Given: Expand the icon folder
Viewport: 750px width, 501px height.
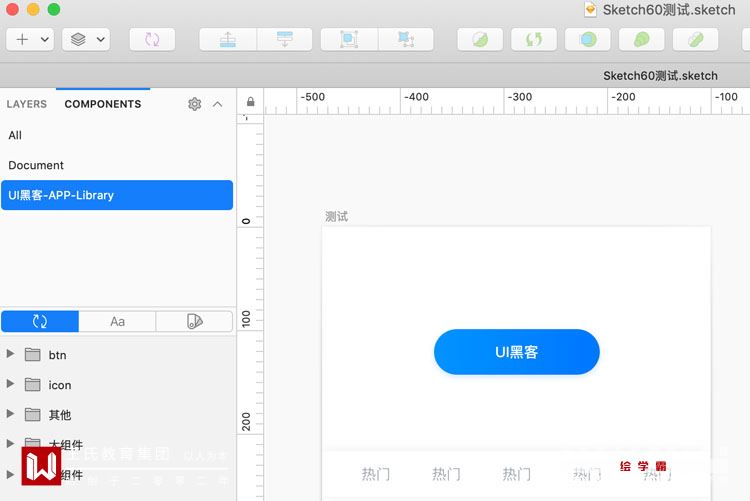Looking at the screenshot, I should point(10,384).
